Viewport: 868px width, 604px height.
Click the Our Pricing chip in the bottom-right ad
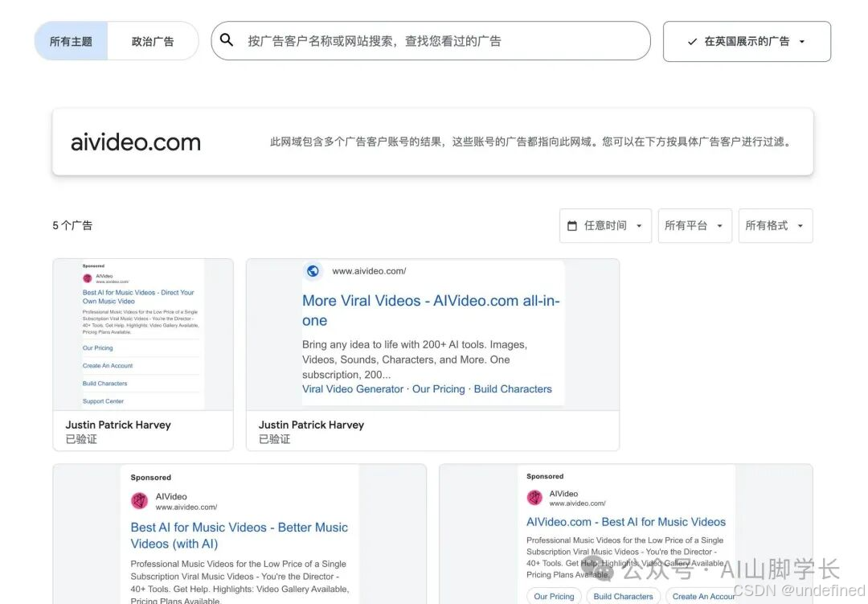[554, 596]
